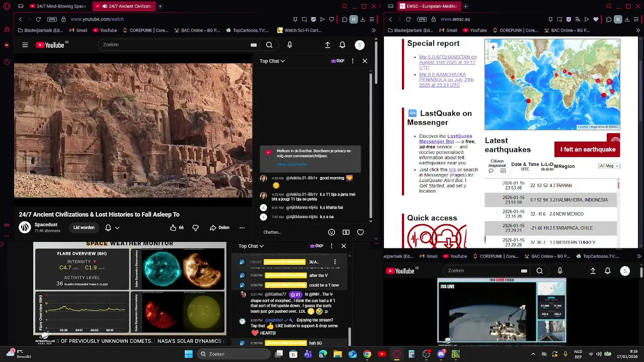Click the Lid worden join button
Screen dimensions: 644x362
click(x=84, y=228)
